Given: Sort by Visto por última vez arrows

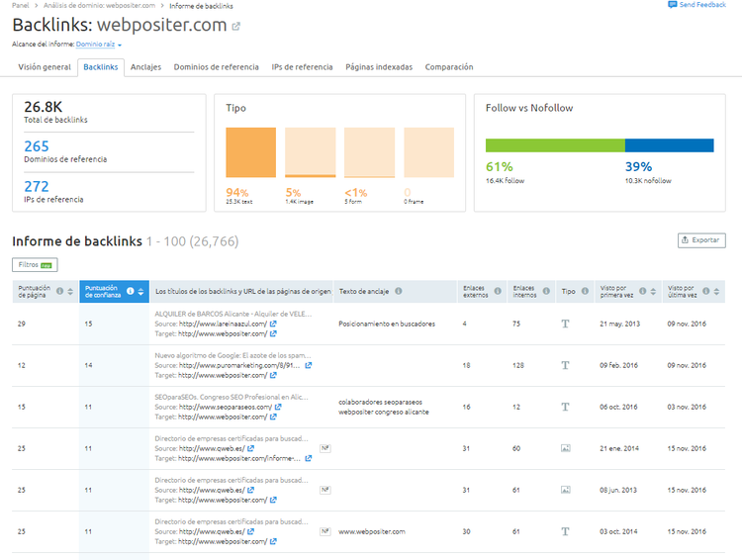Looking at the screenshot, I should click(x=716, y=292).
